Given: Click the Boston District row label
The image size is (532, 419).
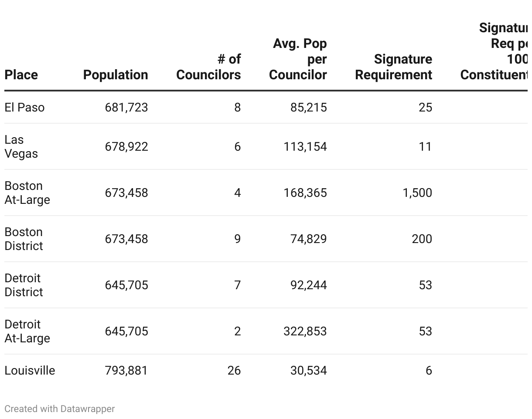Looking at the screenshot, I should pos(24,239).
